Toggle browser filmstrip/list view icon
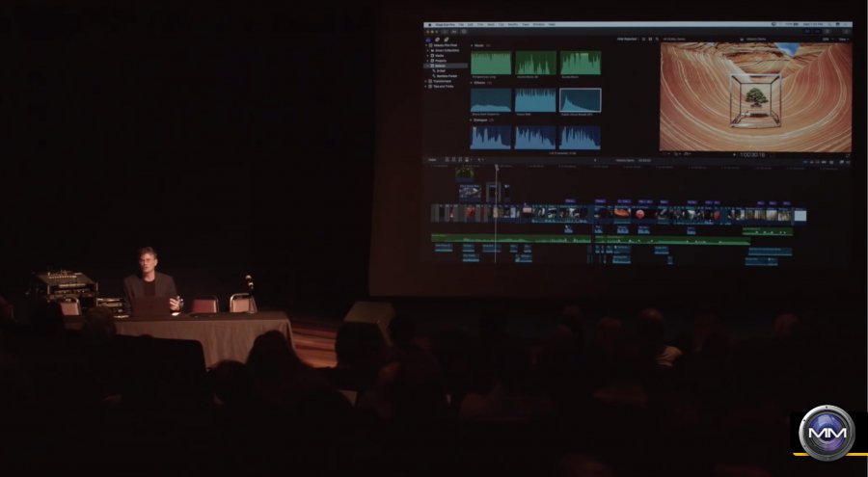This screenshot has height=477, width=868. [x=644, y=40]
